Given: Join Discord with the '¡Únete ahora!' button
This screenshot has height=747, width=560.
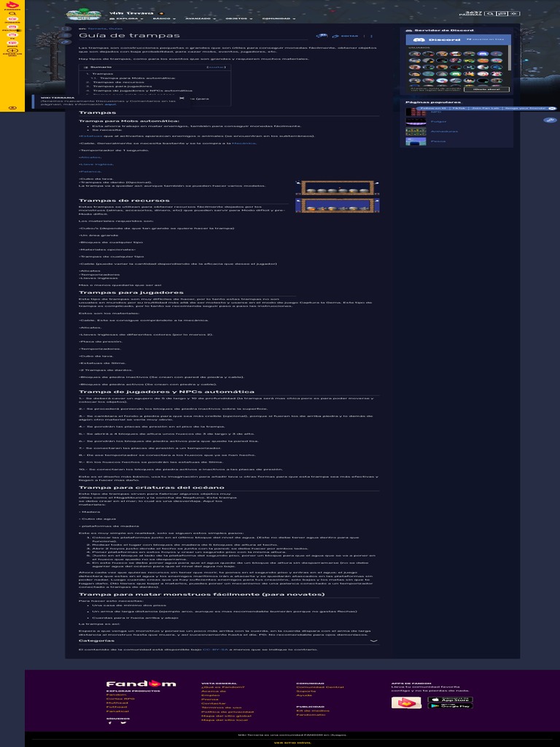Looking at the screenshot, I should 486,89.
